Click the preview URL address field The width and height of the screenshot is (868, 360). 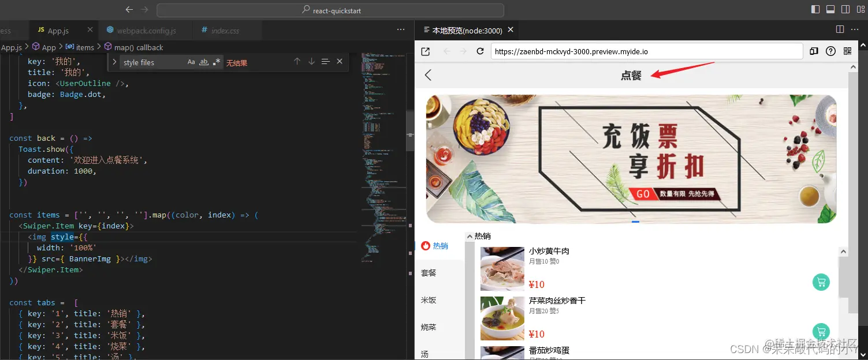(x=647, y=51)
